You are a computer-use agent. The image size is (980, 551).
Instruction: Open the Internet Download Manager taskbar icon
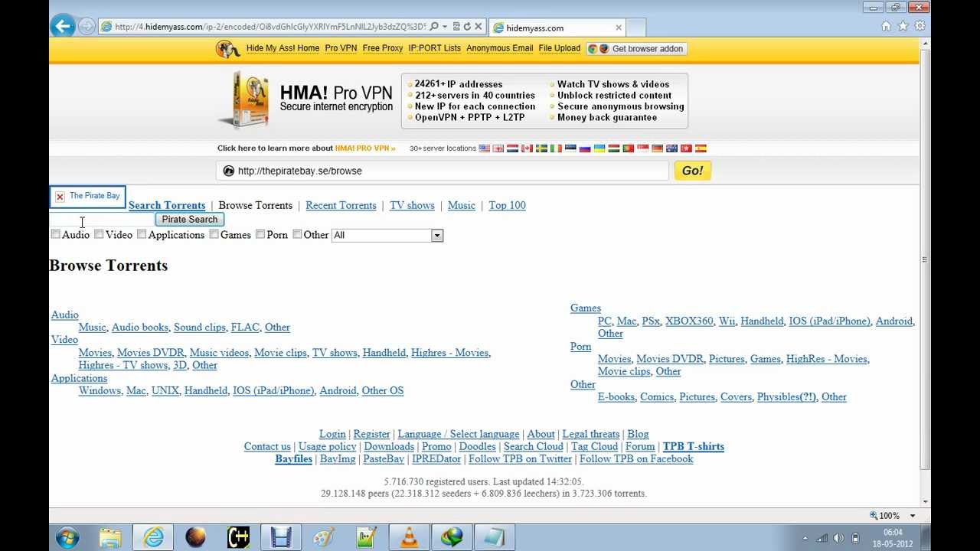click(x=452, y=537)
